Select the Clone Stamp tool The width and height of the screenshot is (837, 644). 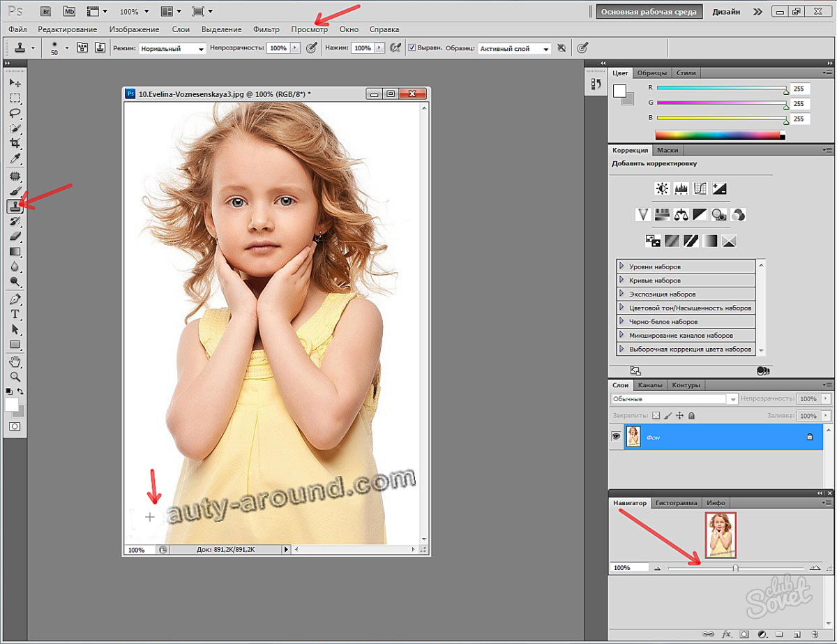(x=15, y=207)
